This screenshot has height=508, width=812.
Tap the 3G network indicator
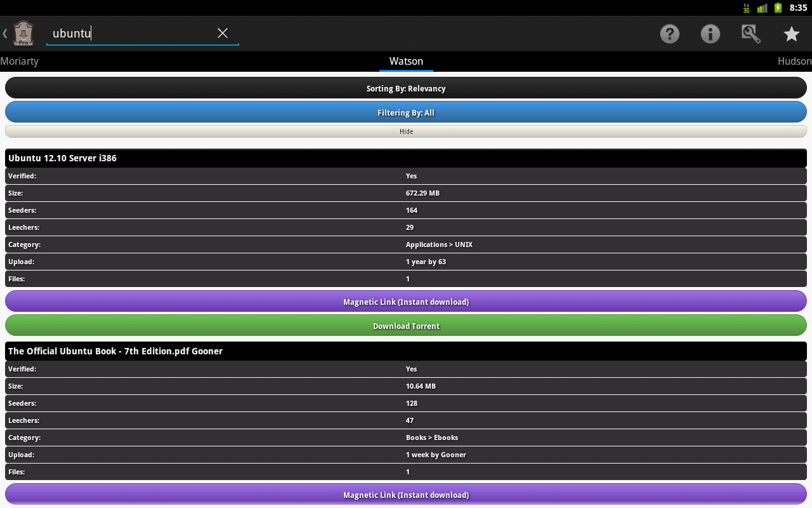click(746, 8)
